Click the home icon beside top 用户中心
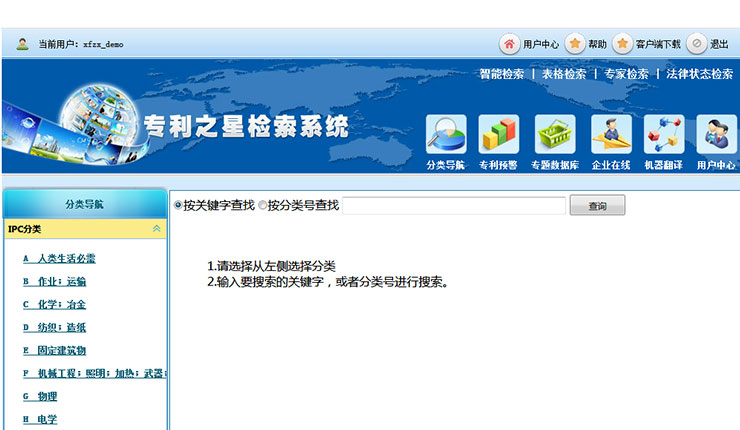 tap(510, 44)
